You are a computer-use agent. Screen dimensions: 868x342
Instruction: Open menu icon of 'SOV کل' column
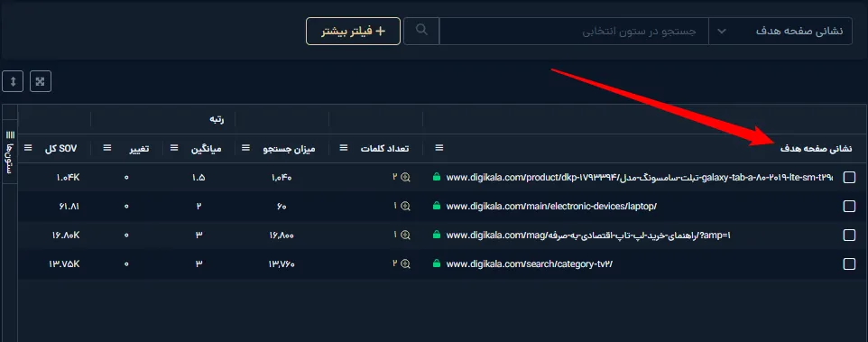pyautogui.click(x=28, y=148)
